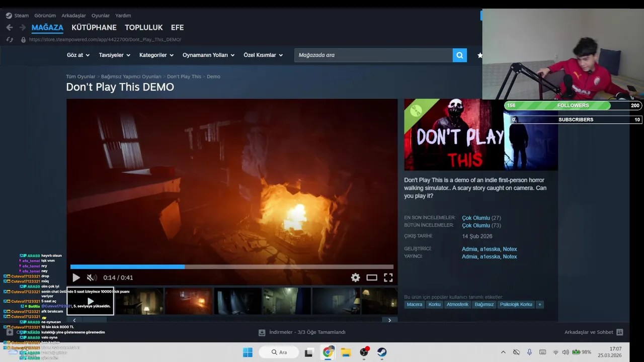Go forward with the right navigation arrow
Viewport: 644px width, 362px height.
point(22,28)
